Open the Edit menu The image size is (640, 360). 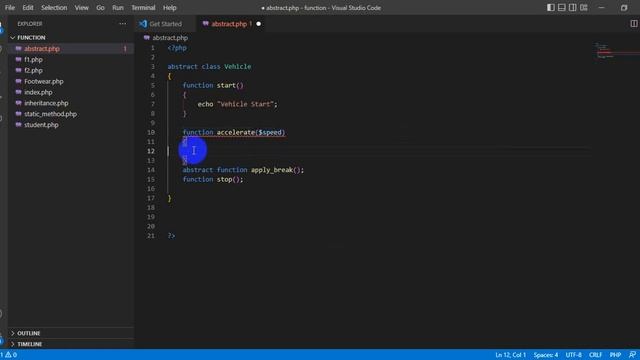(28, 8)
